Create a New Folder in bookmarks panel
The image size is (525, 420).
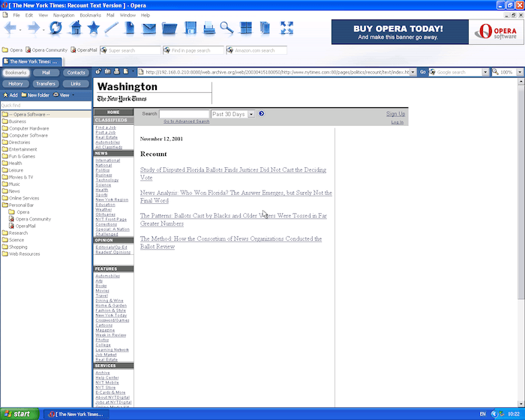click(x=35, y=95)
